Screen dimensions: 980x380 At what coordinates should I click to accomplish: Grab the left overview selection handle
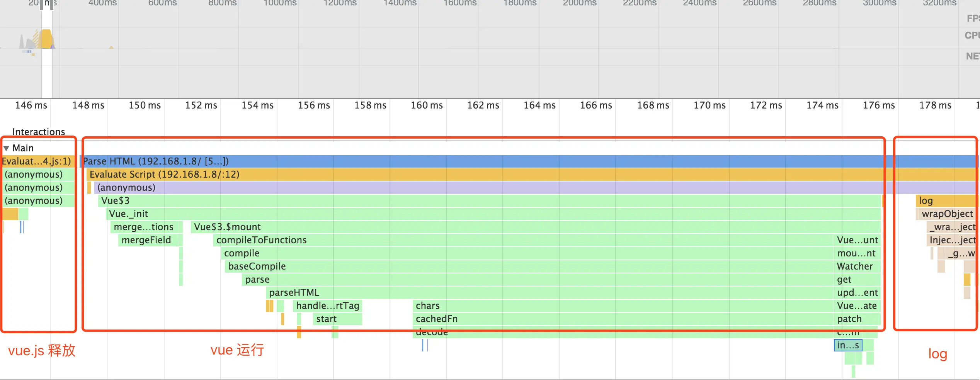point(42,5)
